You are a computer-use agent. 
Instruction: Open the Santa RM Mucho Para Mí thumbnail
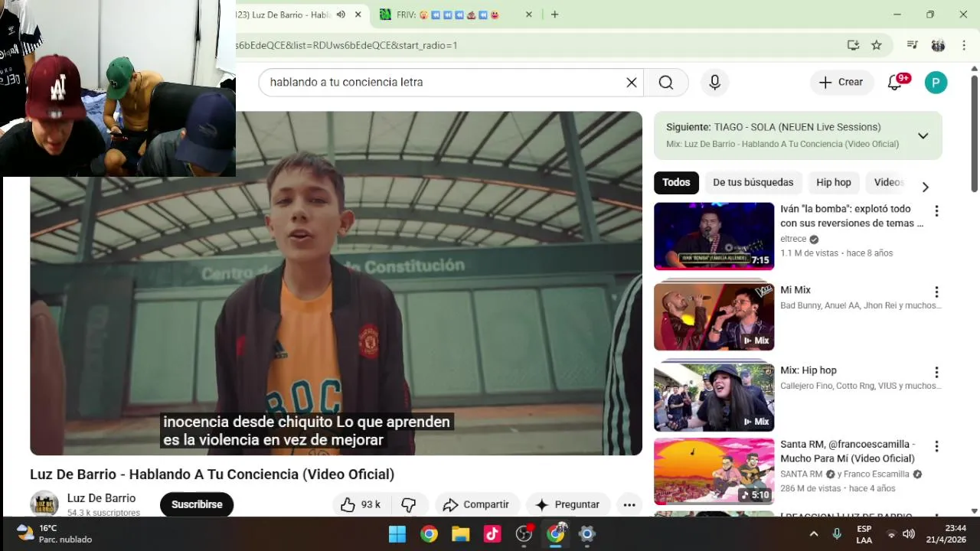[x=714, y=471]
